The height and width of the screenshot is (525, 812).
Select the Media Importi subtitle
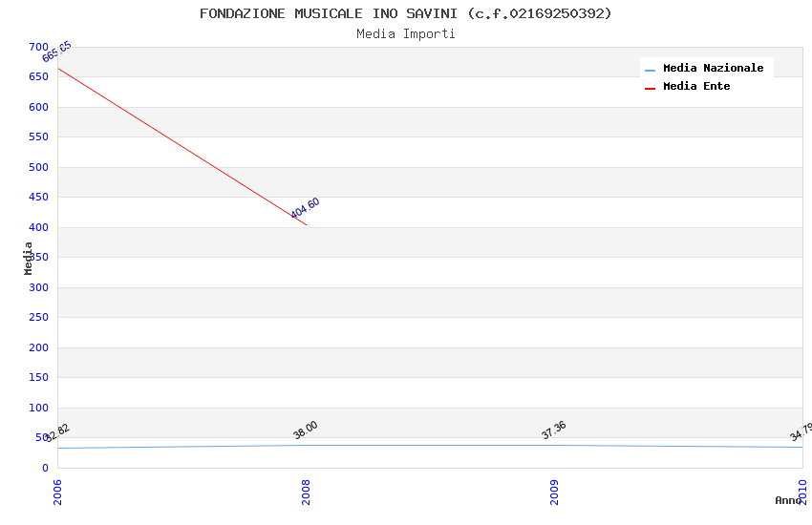click(405, 34)
